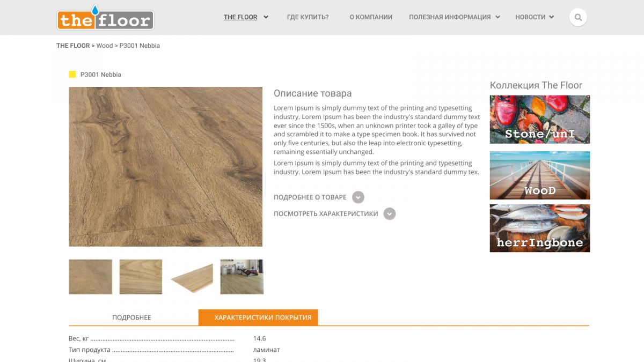Click Wood breadcrumb link

(x=105, y=46)
